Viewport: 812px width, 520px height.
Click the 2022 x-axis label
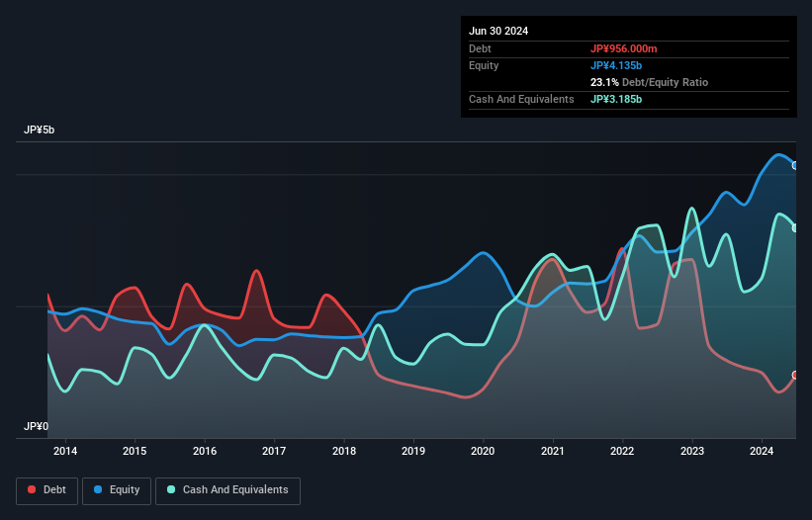tap(622, 451)
